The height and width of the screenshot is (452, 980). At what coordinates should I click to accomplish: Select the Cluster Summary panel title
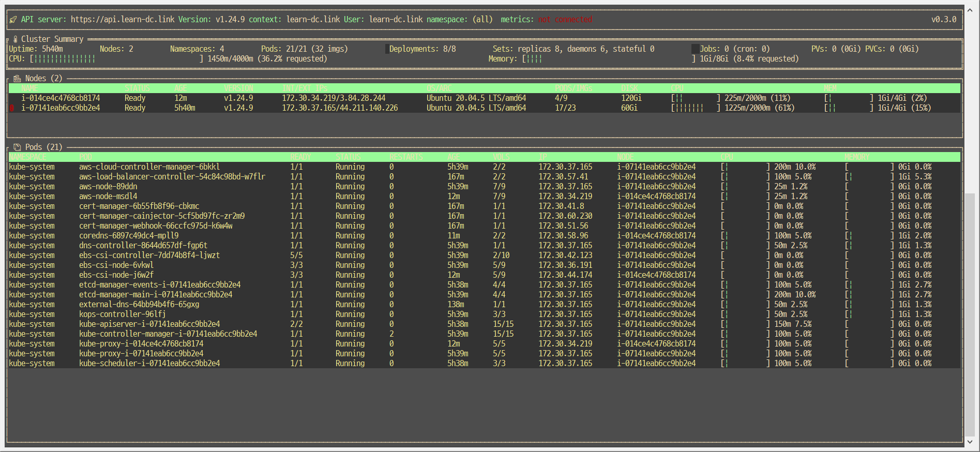click(52, 39)
